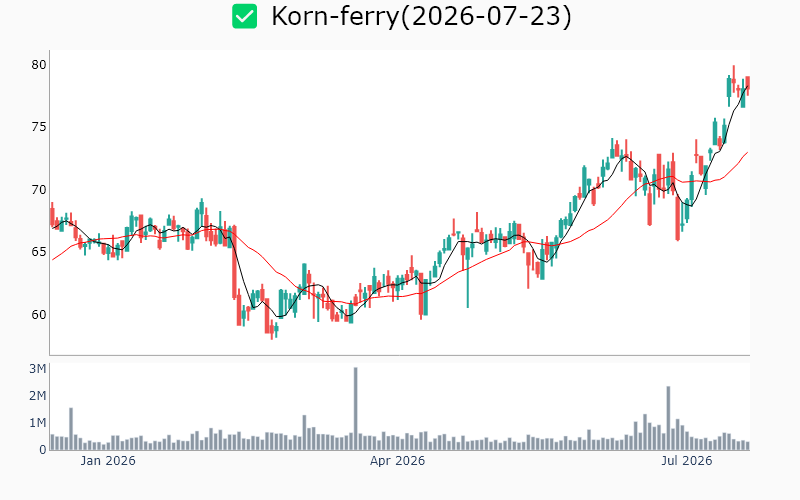Click the 75 price axis label
The image size is (800, 500).
point(39,127)
